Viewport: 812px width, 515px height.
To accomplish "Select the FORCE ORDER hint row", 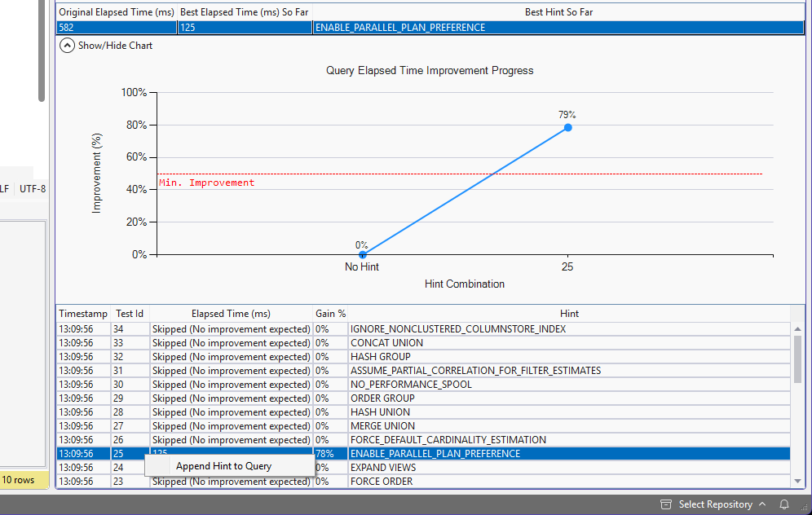I will pyautogui.click(x=423, y=482).
